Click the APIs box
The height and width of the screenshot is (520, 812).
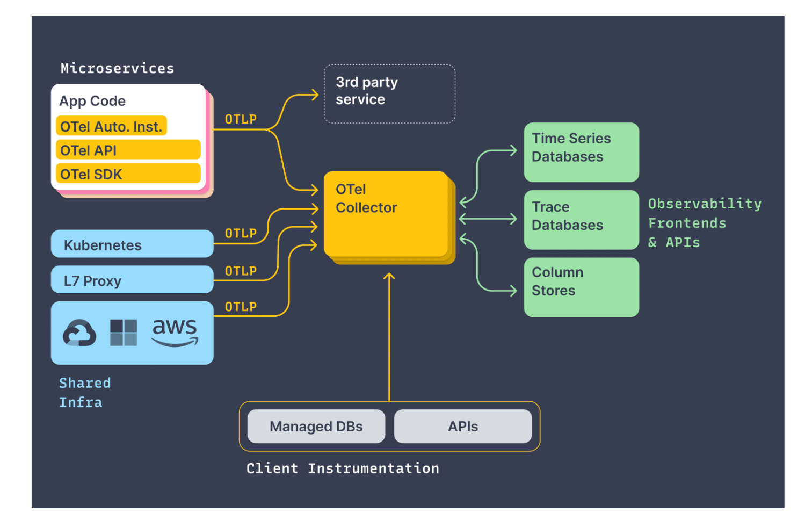click(463, 427)
